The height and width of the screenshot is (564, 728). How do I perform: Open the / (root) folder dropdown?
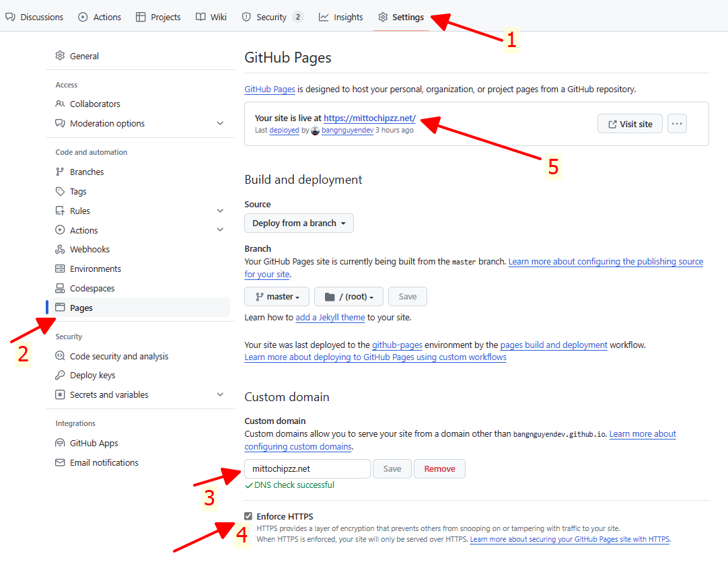pyautogui.click(x=349, y=296)
